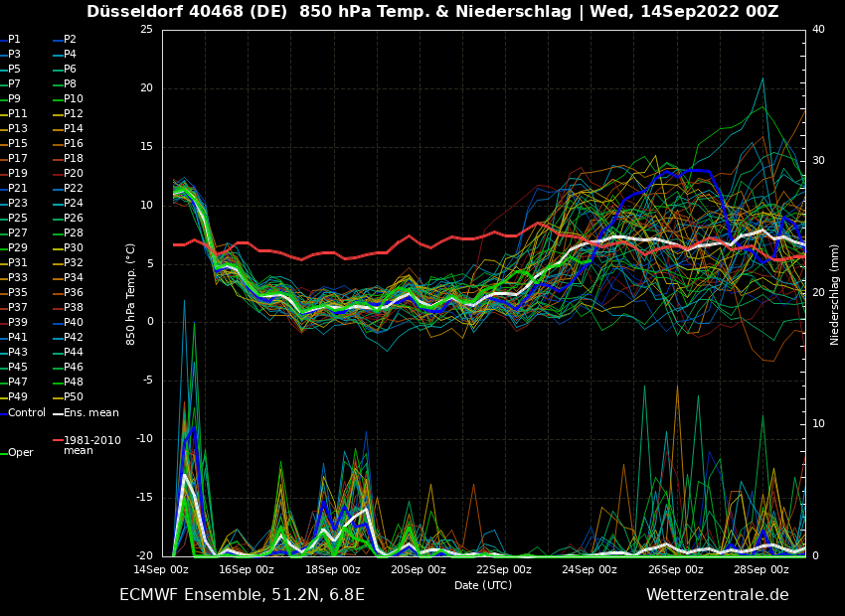Image resolution: width=845 pixels, height=616 pixels.
Task: Select the 20Sep 00z axis label
Action: point(419,570)
